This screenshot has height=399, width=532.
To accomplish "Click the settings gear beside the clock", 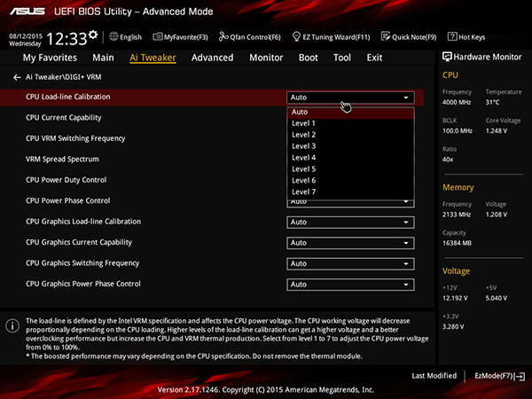I will coord(93,35).
